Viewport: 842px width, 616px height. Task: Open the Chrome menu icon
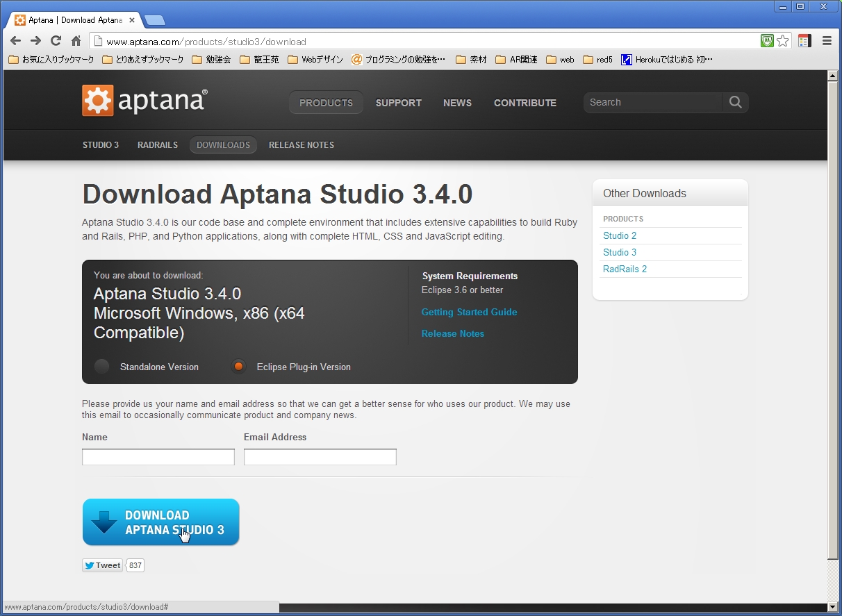point(827,41)
